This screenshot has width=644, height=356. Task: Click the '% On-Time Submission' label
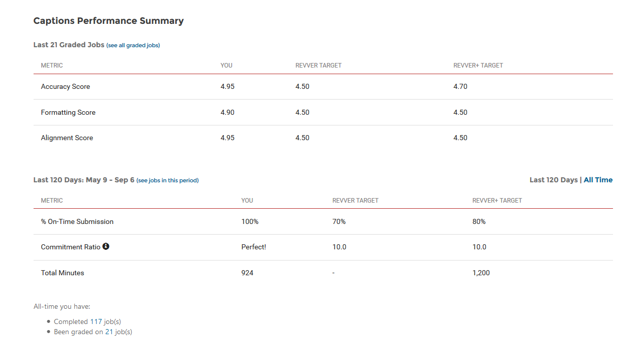point(77,221)
